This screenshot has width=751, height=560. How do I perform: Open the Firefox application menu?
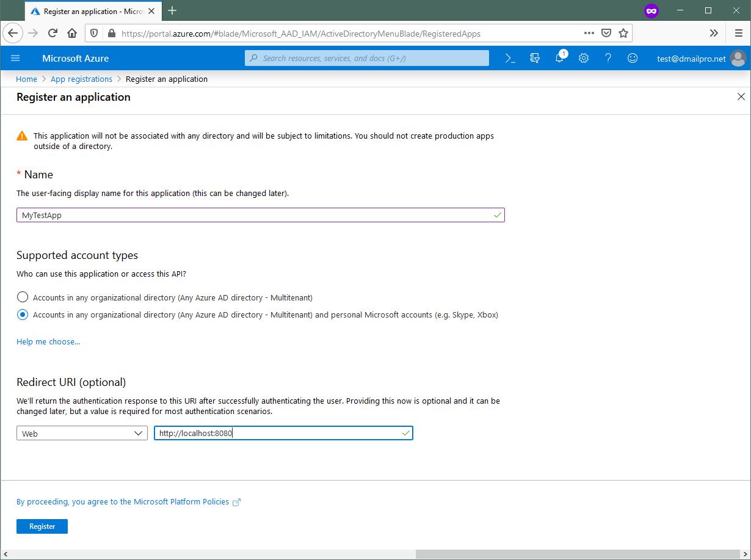pyautogui.click(x=738, y=33)
